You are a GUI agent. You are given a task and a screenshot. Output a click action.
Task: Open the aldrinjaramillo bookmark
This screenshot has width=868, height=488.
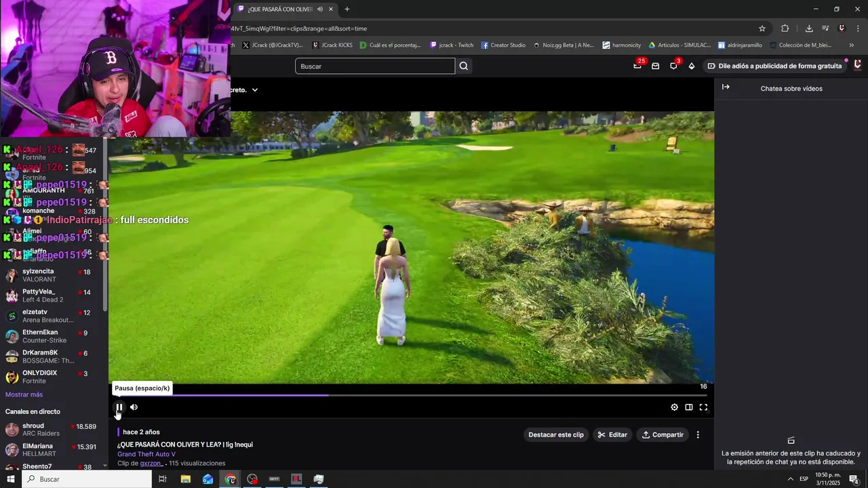point(740,45)
